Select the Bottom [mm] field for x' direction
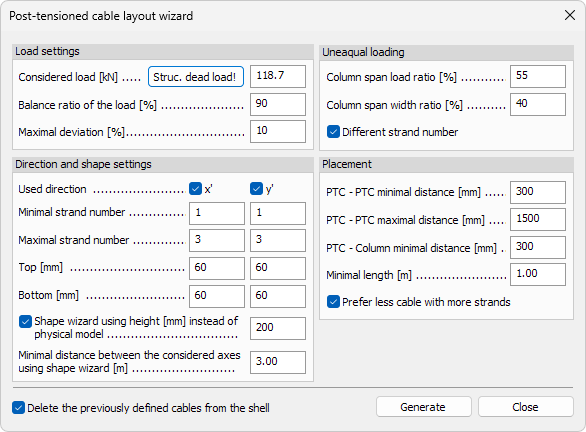The width and height of the screenshot is (586, 432). coord(217,296)
